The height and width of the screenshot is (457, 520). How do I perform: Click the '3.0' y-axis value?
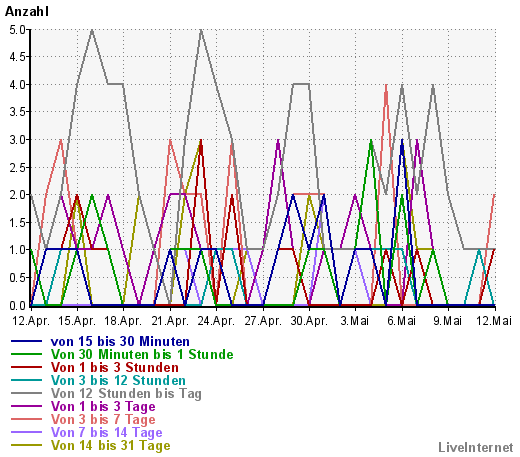coord(17,140)
